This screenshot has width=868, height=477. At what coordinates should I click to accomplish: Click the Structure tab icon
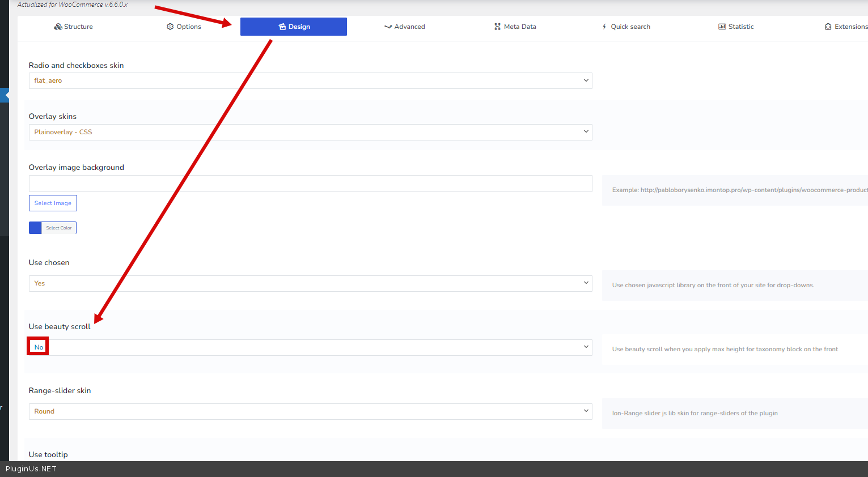tap(58, 27)
